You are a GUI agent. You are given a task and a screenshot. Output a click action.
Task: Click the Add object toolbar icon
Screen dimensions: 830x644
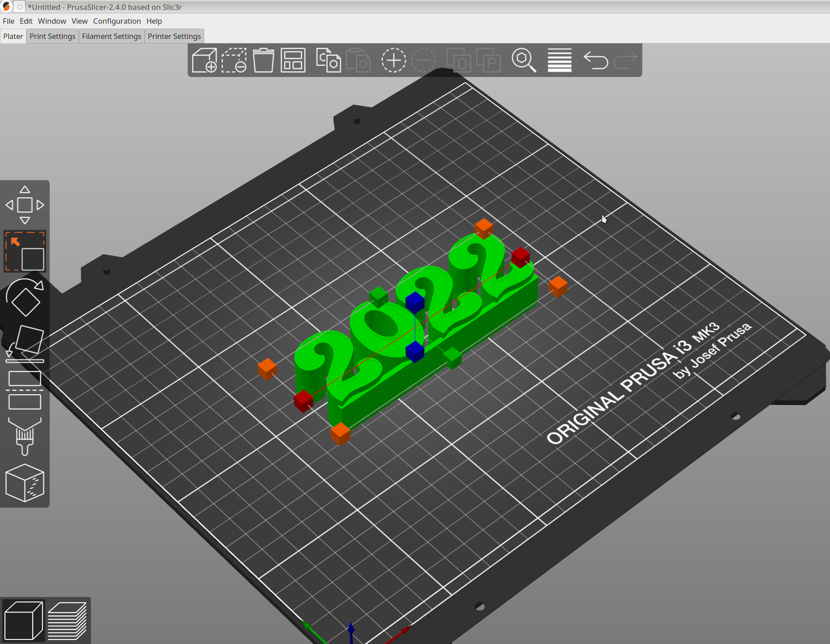205,60
